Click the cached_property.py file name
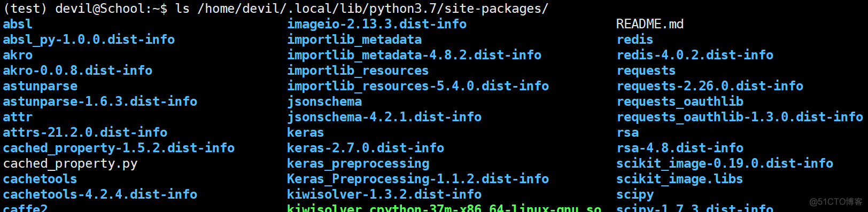This screenshot has height=212, width=868. 70,163
